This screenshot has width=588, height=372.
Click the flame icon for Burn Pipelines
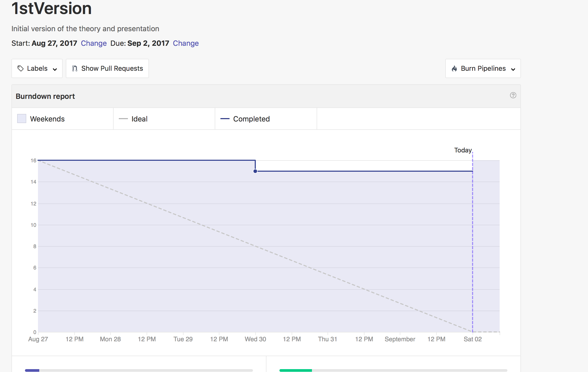point(454,68)
